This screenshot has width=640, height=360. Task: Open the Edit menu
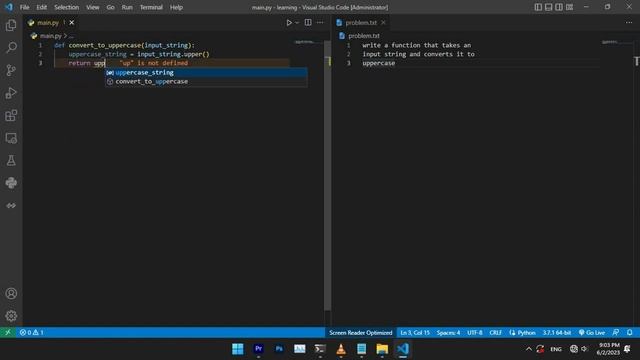42,7
